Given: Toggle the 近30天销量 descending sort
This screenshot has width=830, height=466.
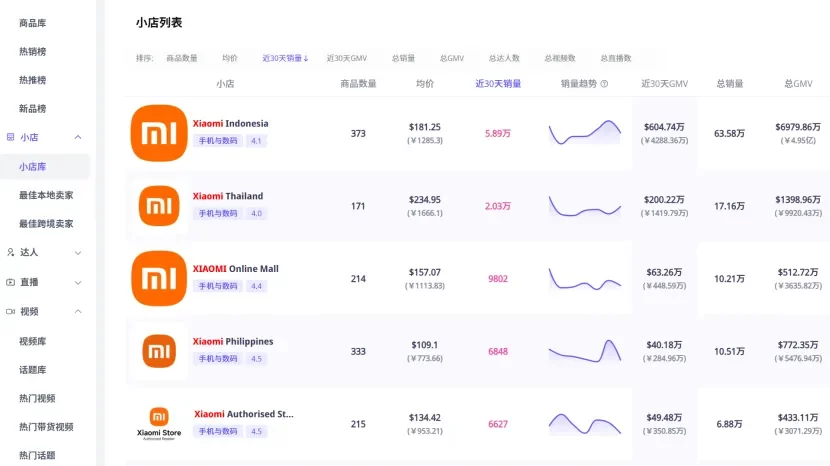Looking at the screenshot, I should [x=285, y=58].
